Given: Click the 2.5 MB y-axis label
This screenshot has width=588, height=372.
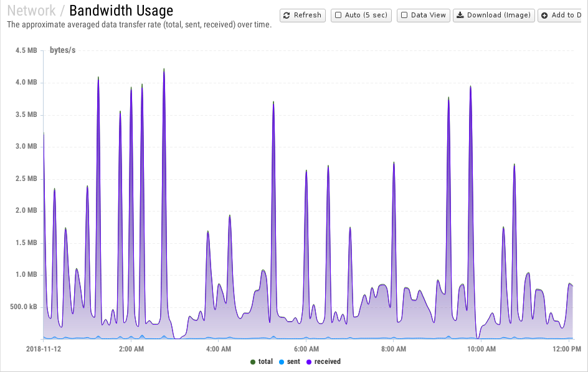Looking at the screenshot, I should tap(26, 179).
